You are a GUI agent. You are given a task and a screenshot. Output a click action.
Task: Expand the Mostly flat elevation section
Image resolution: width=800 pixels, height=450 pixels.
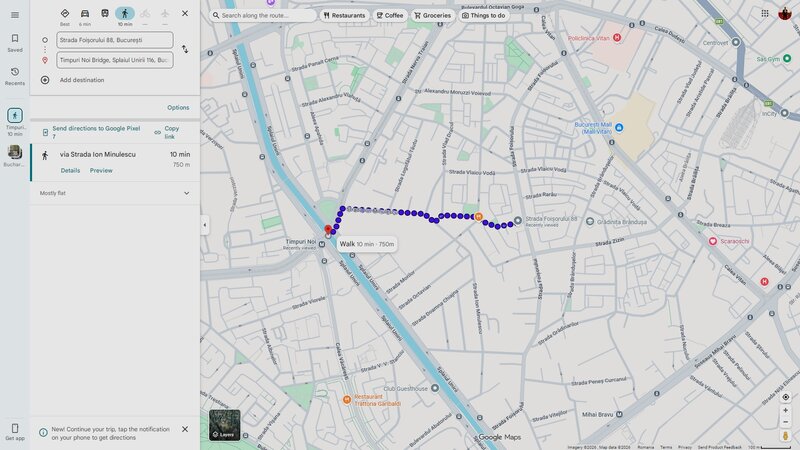click(185, 193)
